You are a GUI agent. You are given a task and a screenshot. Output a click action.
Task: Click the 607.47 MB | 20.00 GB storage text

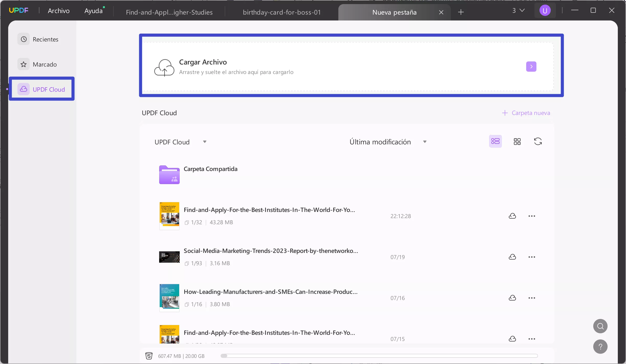tap(181, 356)
